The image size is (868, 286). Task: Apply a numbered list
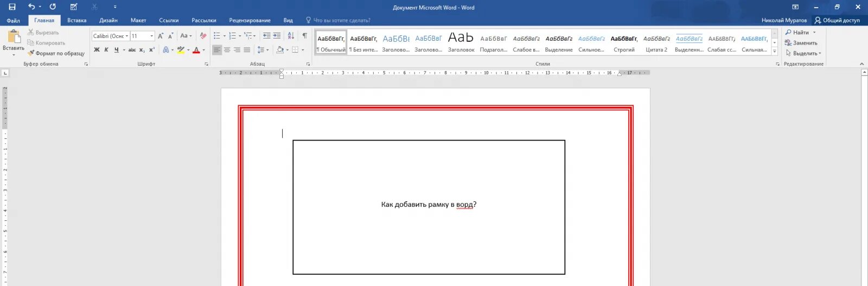(x=233, y=36)
